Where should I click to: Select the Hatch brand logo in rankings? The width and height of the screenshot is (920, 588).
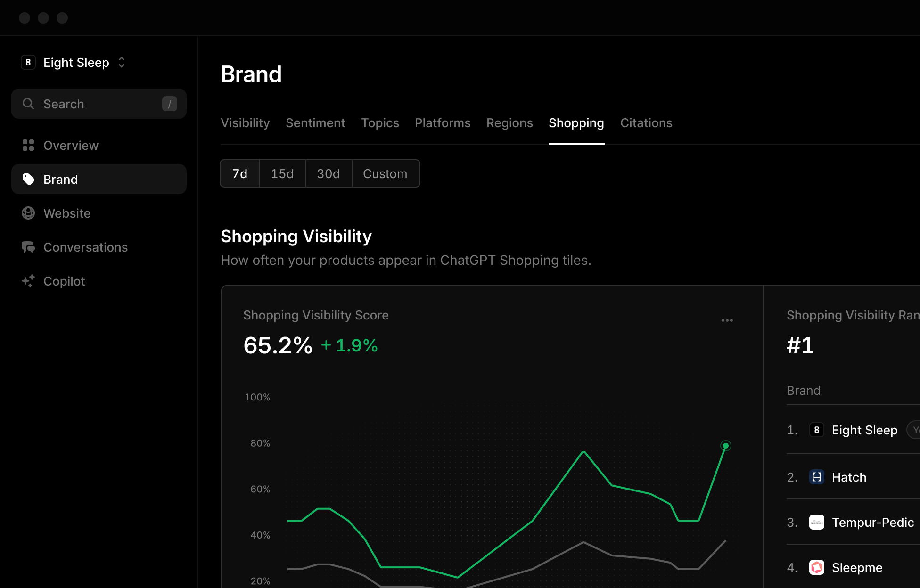pos(817,477)
